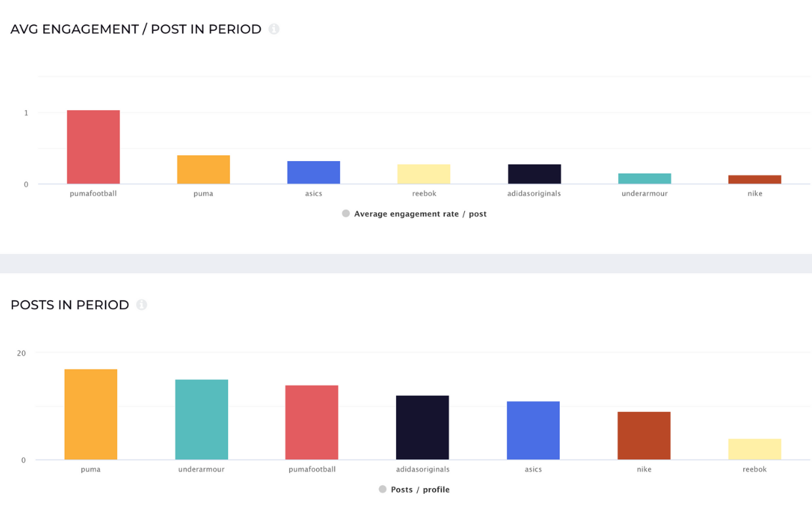
Task: Click info icon beside Avg Engagement title
Action: pyautogui.click(x=274, y=29)
